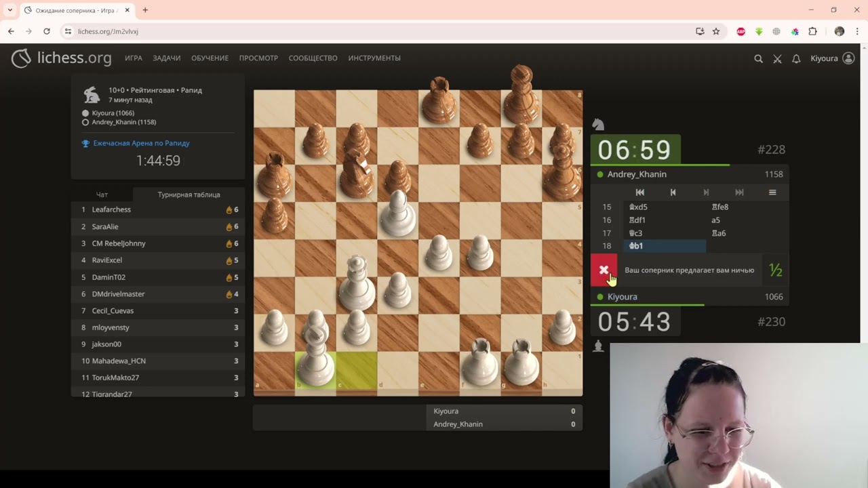Select move 16 a5 in move list

click(747, 220)
